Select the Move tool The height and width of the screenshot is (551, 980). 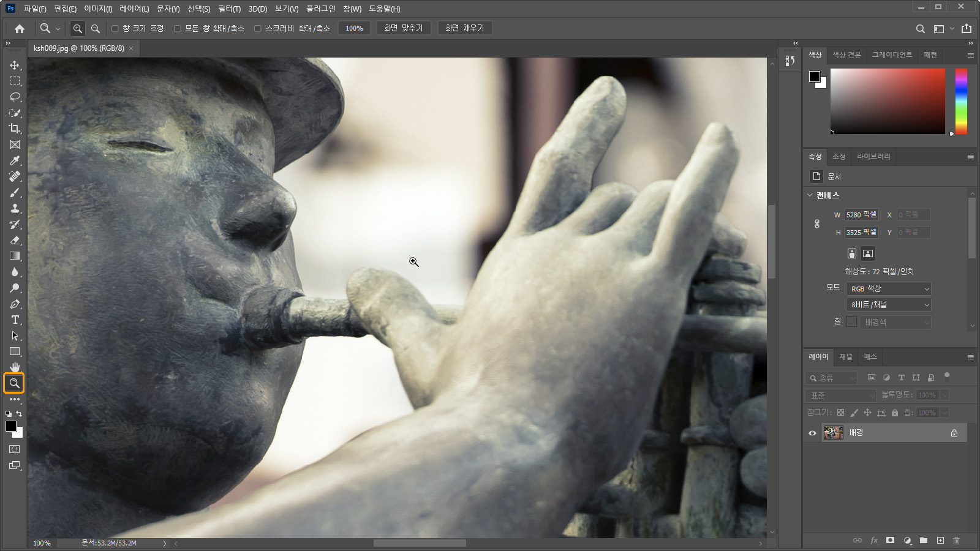tap(15, 65)
